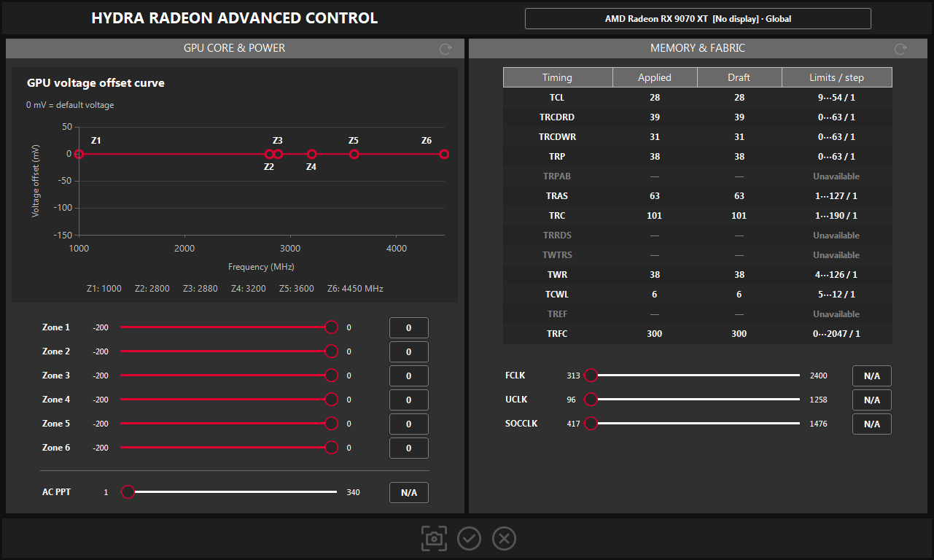Click the TCL draft value 28
The width and height of the screenshot is (934, 560).
pos(739,98)
